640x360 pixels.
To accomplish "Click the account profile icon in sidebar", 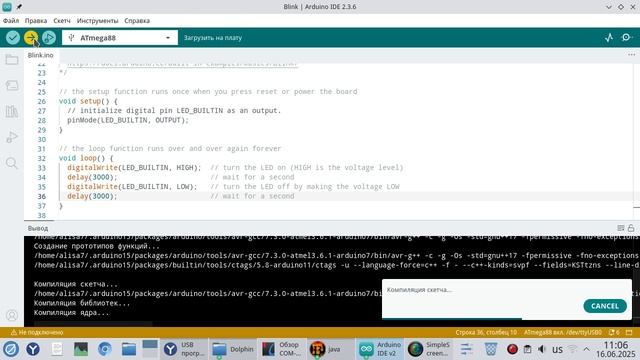I will point(12,316).
